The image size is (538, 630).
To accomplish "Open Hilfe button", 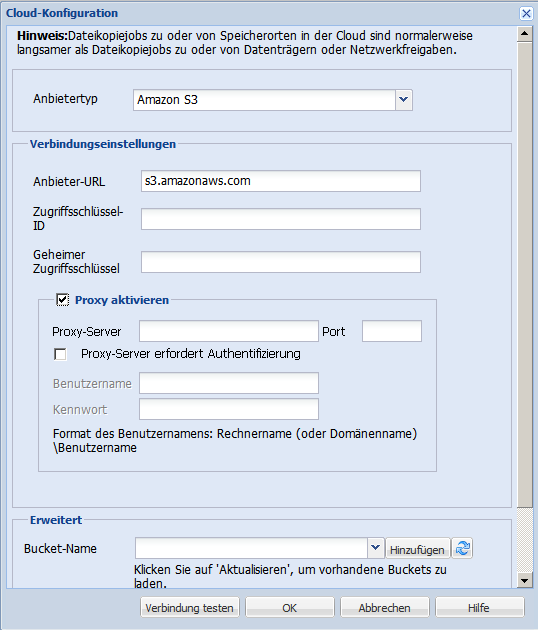I will point(479,608).
